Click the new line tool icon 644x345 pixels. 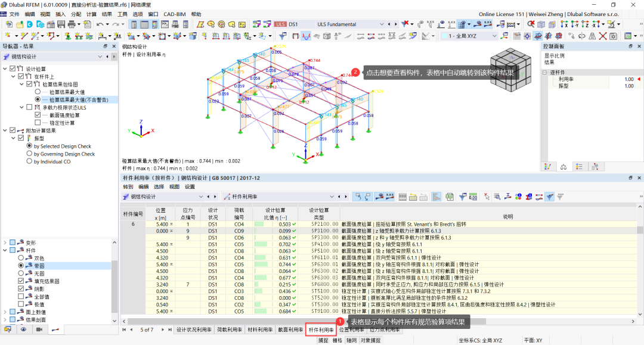coord(24,36)
